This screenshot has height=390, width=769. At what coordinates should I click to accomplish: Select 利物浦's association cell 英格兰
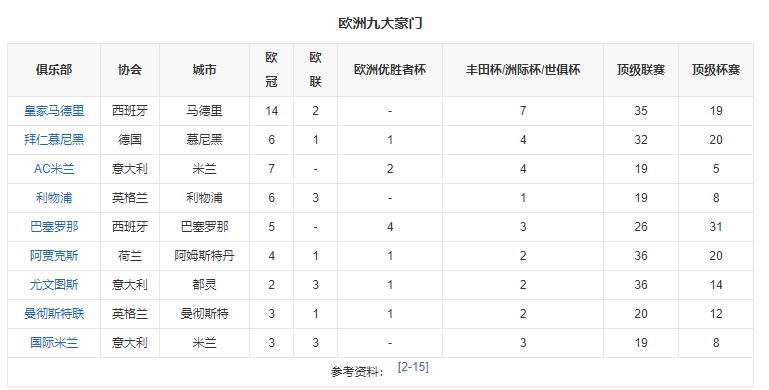130,198
